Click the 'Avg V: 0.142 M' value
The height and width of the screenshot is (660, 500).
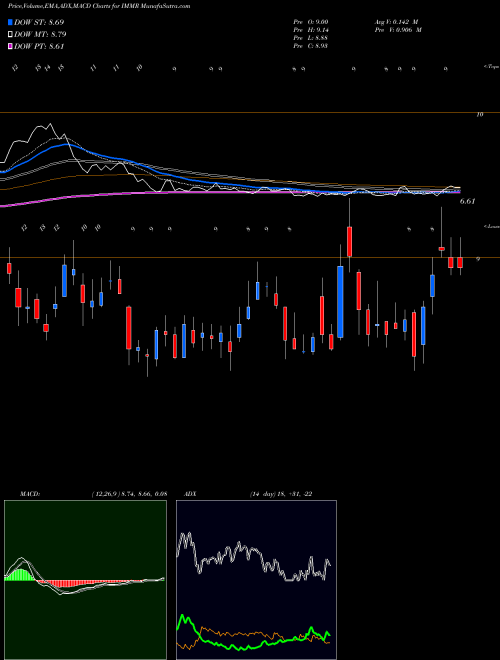pos(397,22)
